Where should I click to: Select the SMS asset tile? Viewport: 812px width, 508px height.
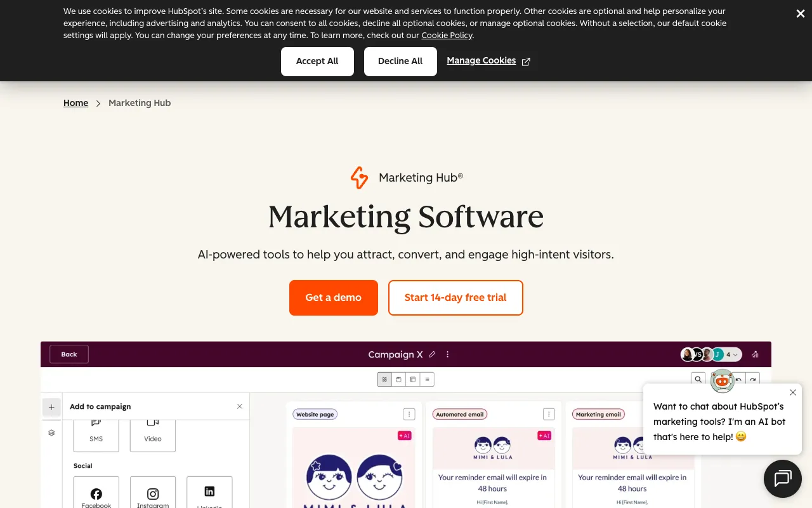pos(96,432)
